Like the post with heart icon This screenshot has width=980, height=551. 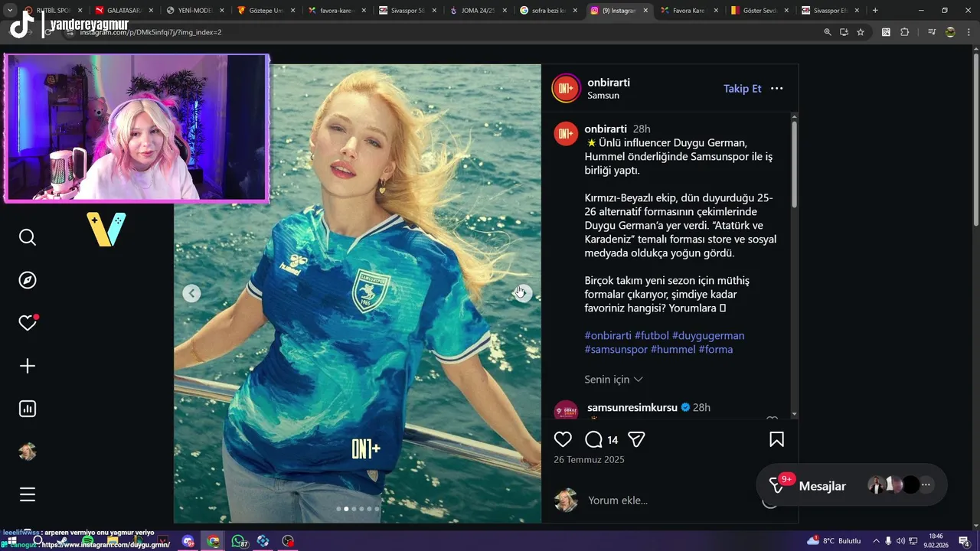tap(563, 439)
